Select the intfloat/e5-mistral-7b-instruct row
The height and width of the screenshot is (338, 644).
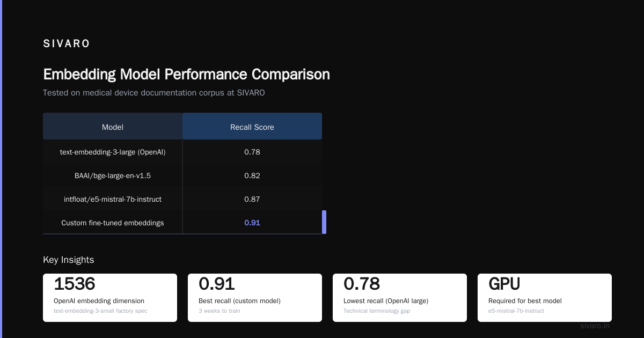coord(182,199)
